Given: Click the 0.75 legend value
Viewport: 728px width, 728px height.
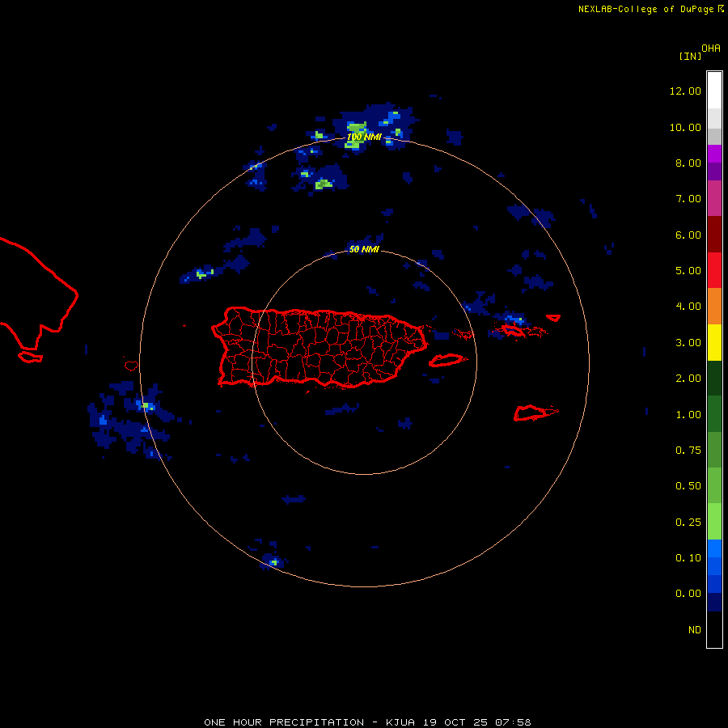Looking at the screenshot, I should pos(688,451).
